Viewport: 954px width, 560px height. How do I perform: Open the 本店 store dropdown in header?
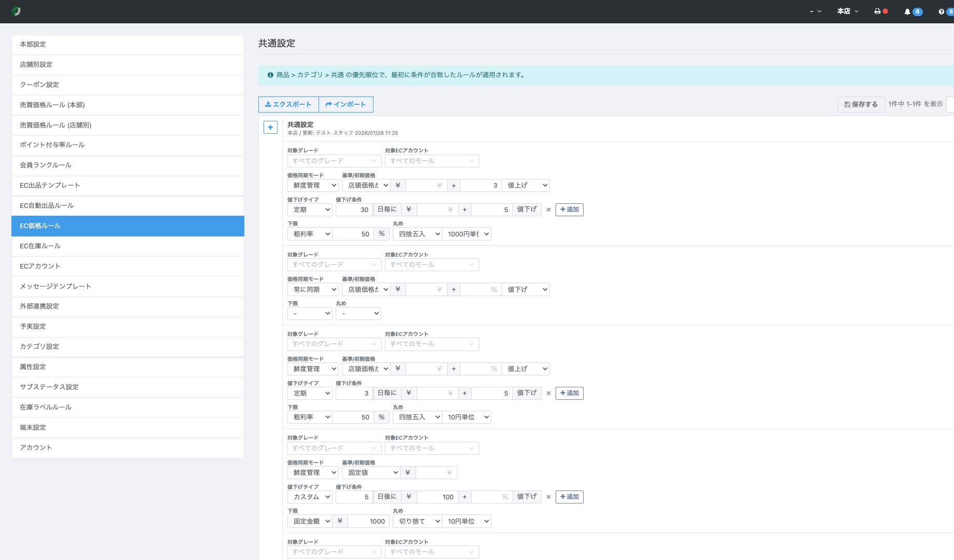(848, 11)
